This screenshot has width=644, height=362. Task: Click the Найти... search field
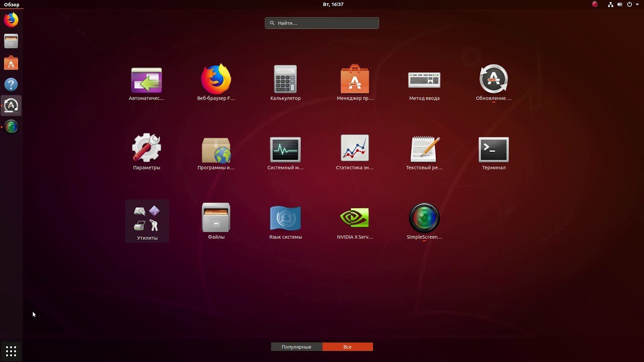coord(322,23)
